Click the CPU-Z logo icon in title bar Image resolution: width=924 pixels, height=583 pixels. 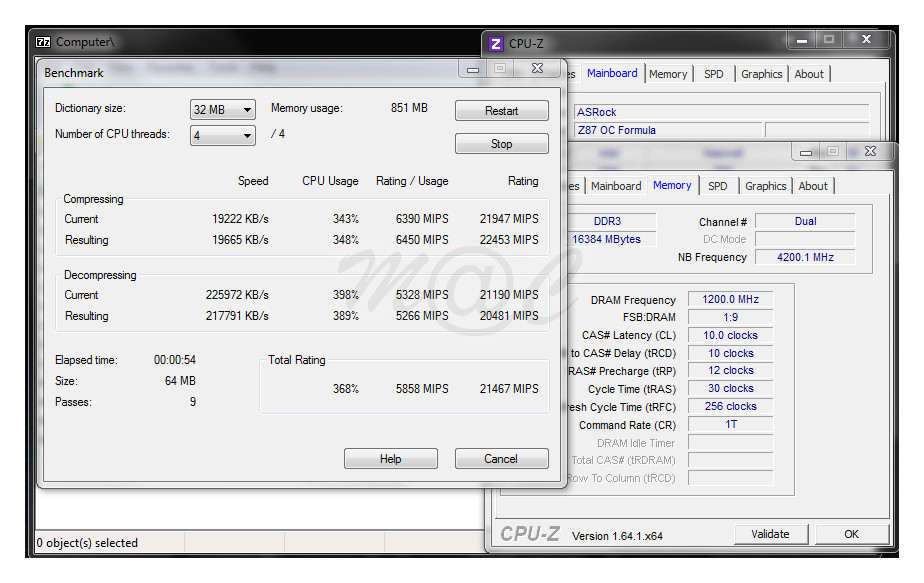495,44
